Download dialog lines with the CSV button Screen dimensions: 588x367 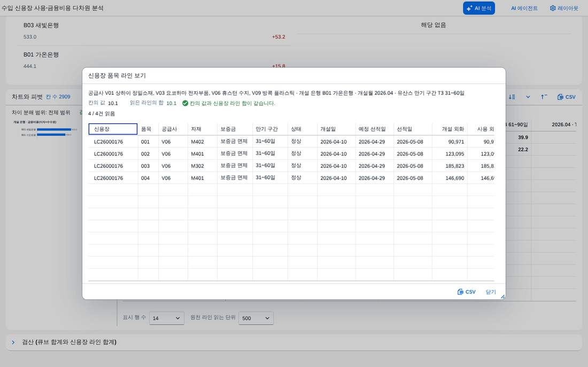coord(466,292)
